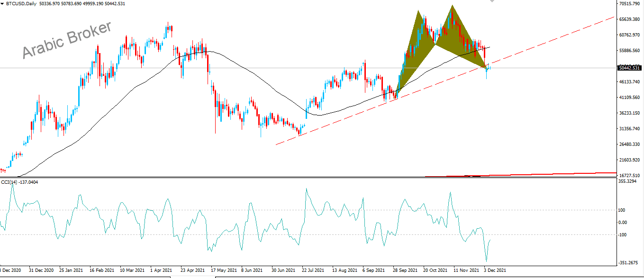
Task: Click the 23 Apr 2021 date label
Action: pyautogui.click(x=193, y=270)
